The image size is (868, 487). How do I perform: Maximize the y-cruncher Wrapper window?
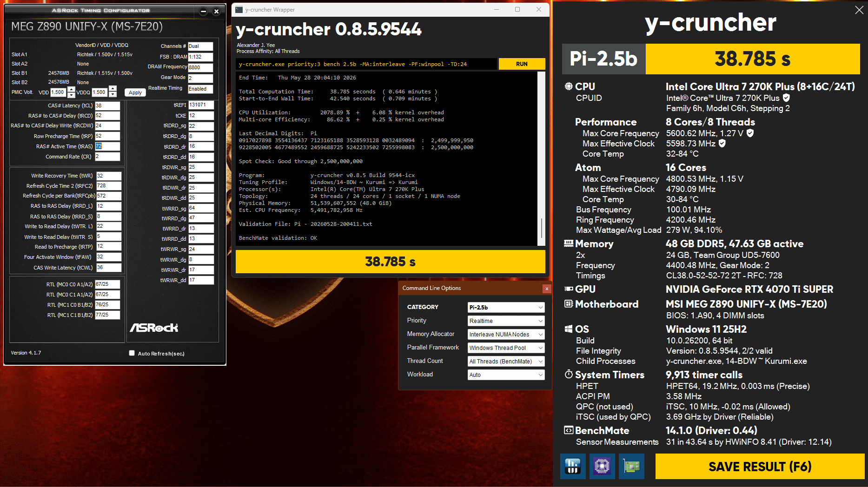517,10
